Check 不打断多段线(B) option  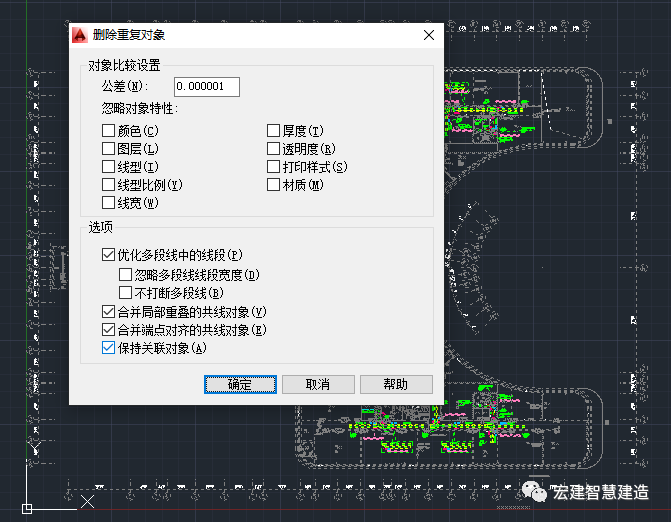point(125,293)
